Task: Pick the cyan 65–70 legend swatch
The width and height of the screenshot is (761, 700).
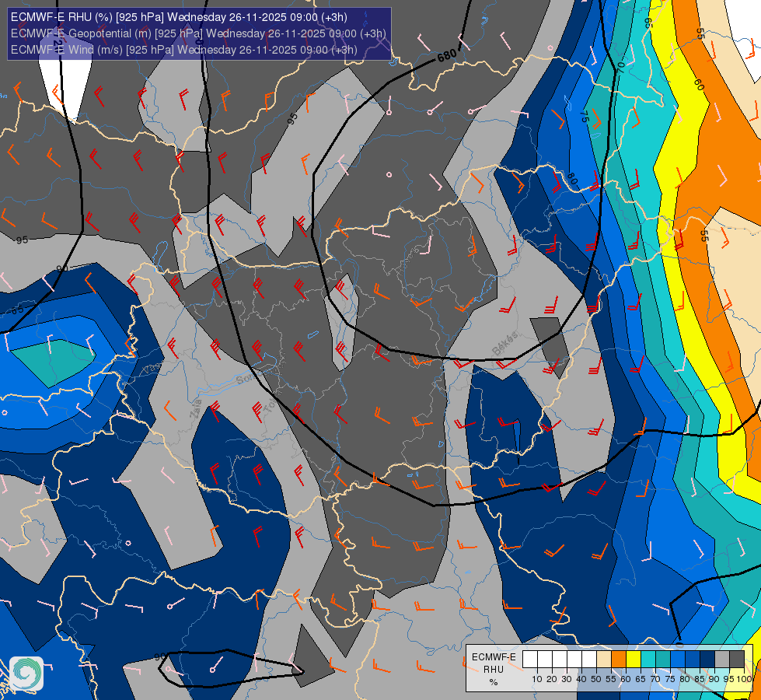Action: (x=648, y=660)
